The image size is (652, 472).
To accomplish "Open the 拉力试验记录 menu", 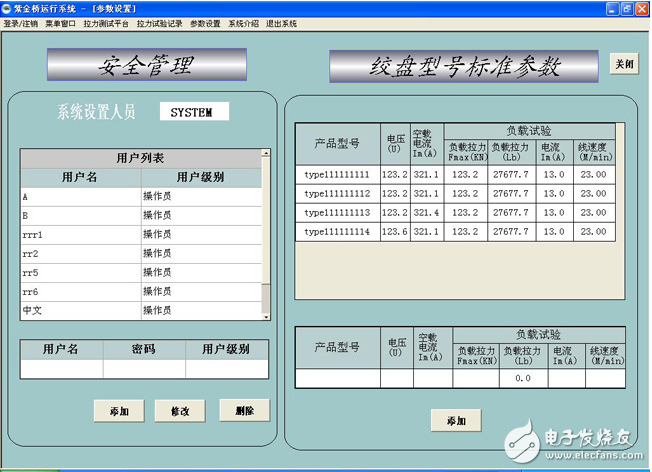I will 159,23.
